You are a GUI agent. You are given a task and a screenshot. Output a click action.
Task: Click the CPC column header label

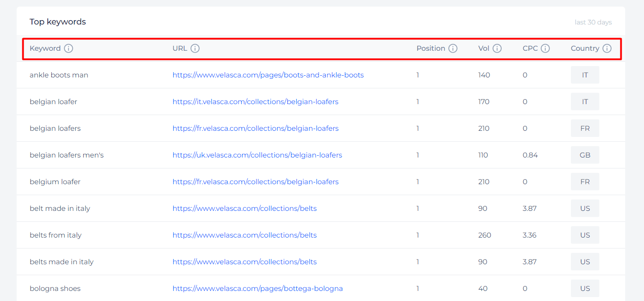530,49
